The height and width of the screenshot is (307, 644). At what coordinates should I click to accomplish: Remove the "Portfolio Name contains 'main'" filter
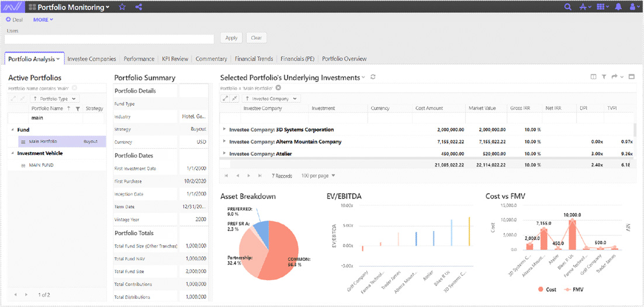[74, 88]
